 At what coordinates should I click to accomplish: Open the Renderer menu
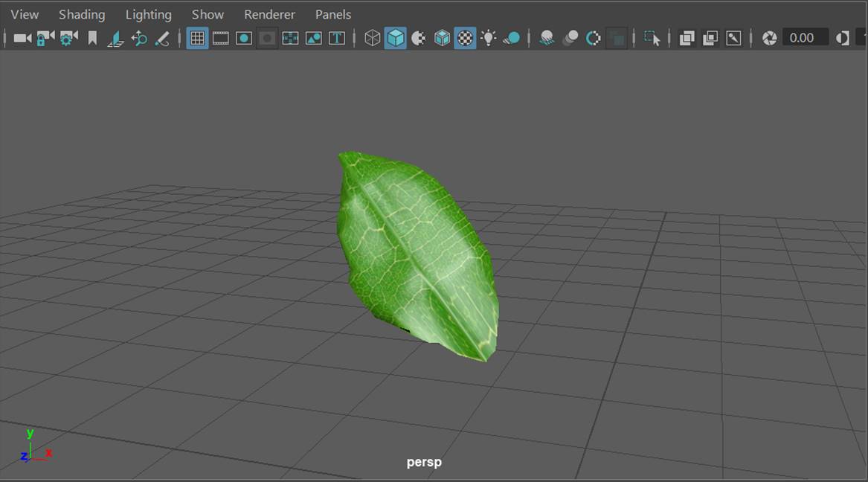tap(269, 14)
